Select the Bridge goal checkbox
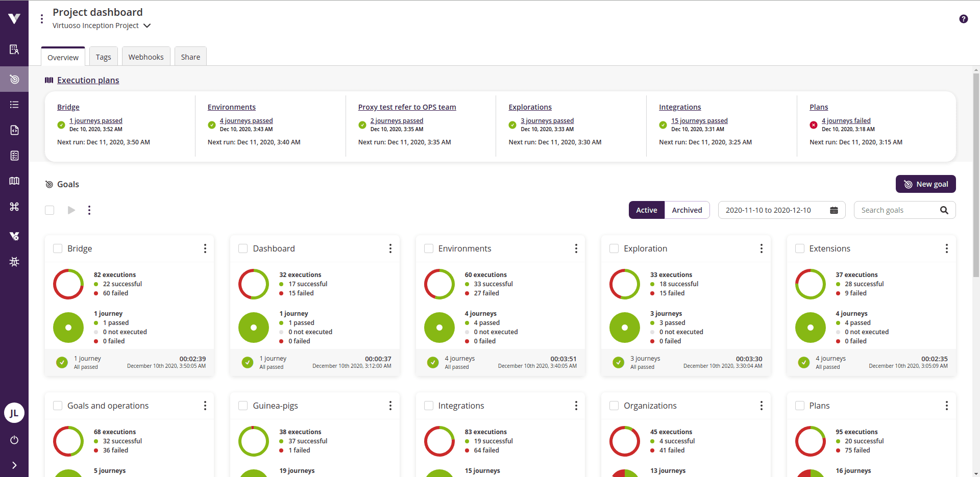 click(x=58, y=248)
